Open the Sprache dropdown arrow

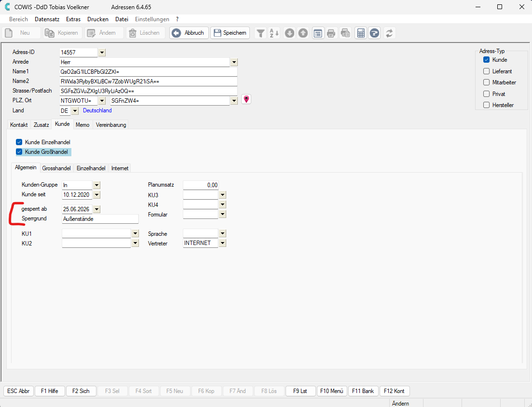[x=222, y=233]
